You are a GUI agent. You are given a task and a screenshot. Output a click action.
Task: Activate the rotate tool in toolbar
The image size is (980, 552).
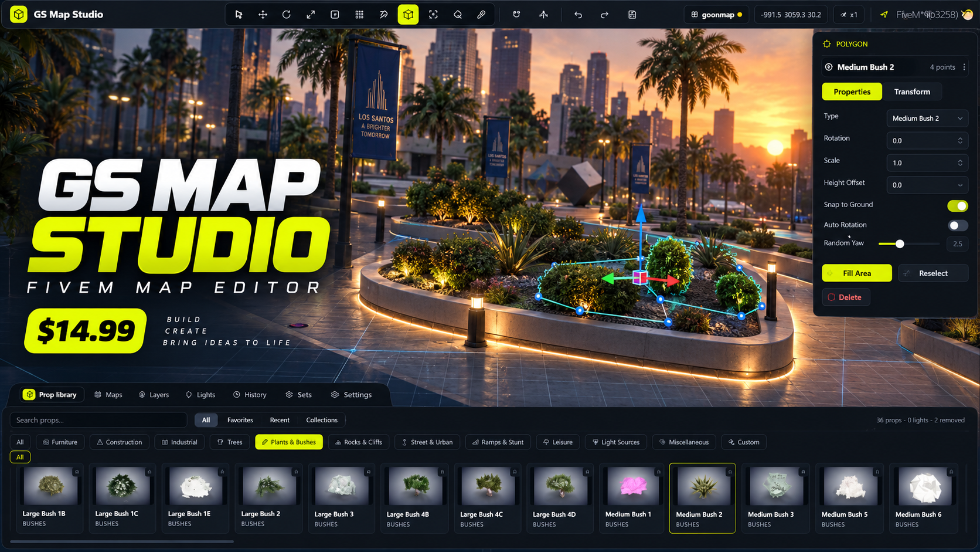(287, 15)
